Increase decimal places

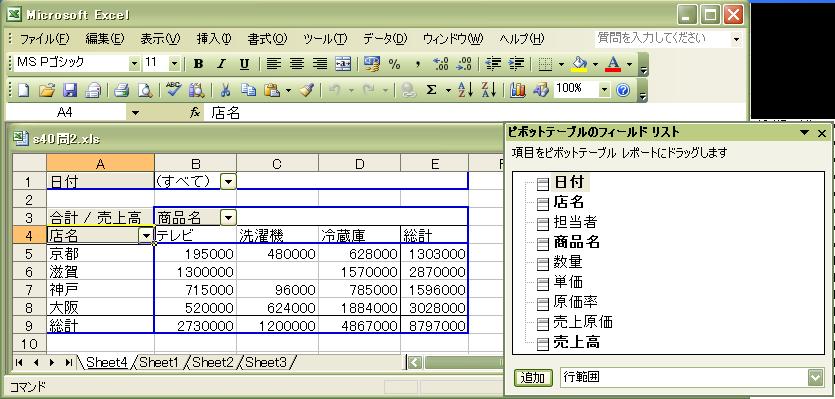(441, 64)
